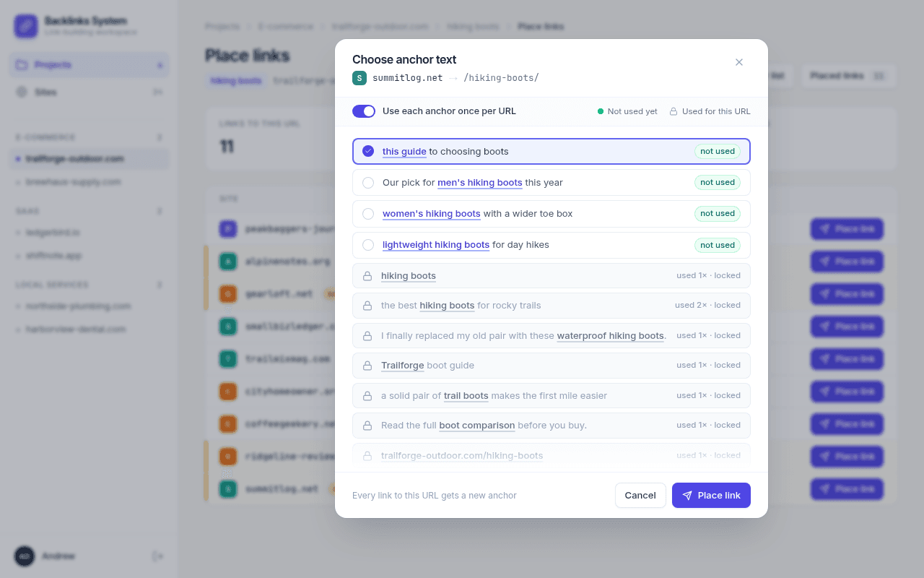Click 'not used' badge on men's hiking boots
This screenshot has height=578, width=924.
tap(718, 183)
